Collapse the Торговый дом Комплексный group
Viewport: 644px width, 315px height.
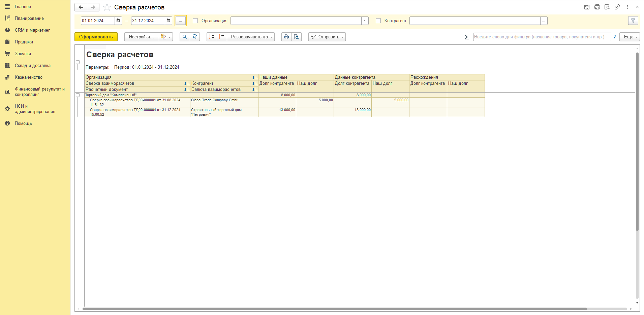(x=78, y=95)
